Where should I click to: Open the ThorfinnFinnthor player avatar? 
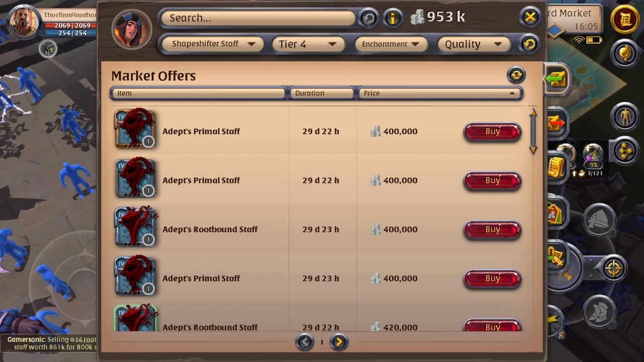[x=24, y=21]
